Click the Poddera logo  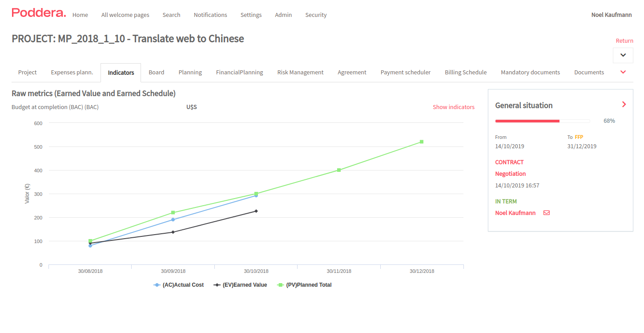(39, 13)
